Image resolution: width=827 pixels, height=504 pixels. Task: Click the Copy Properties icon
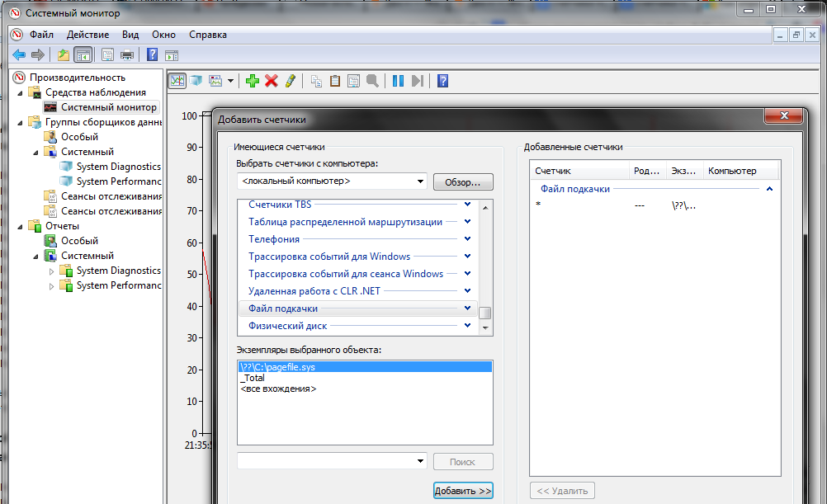point(316,81)
